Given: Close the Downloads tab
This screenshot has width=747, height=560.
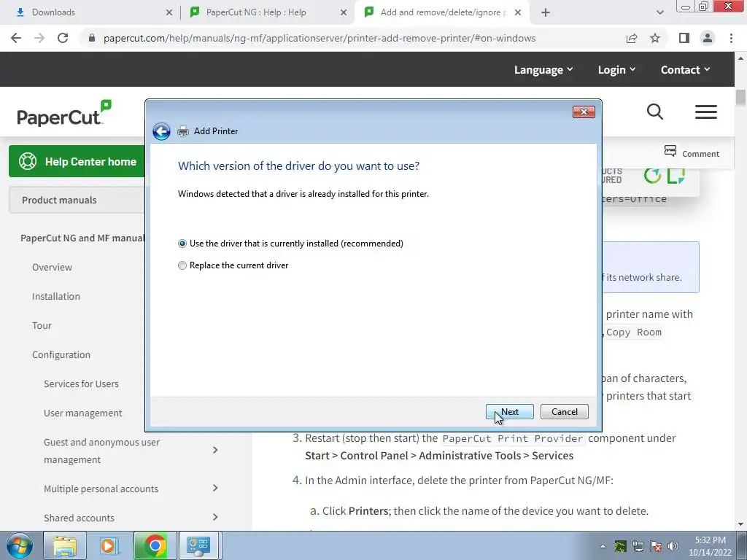Looking at the screenshot, I should (x=169, y=13).
